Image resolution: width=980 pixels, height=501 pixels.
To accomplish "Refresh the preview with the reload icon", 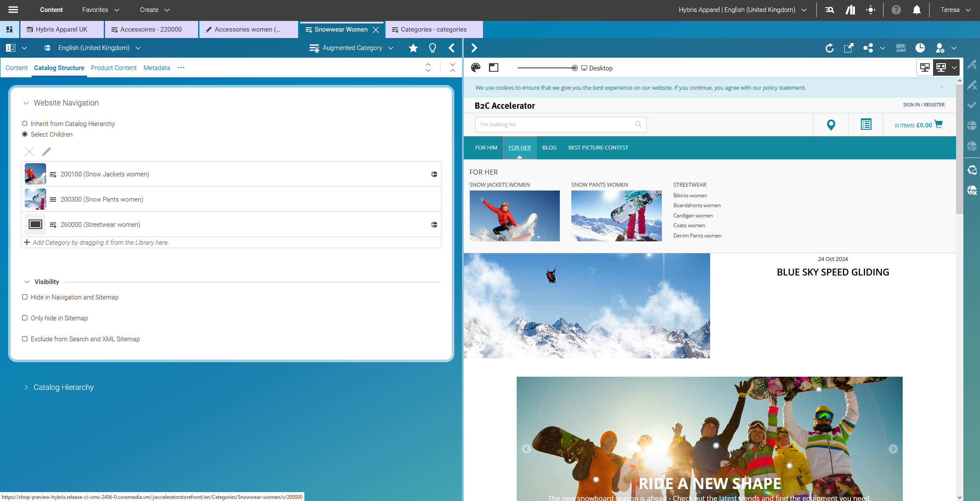I will coord(830,48).
